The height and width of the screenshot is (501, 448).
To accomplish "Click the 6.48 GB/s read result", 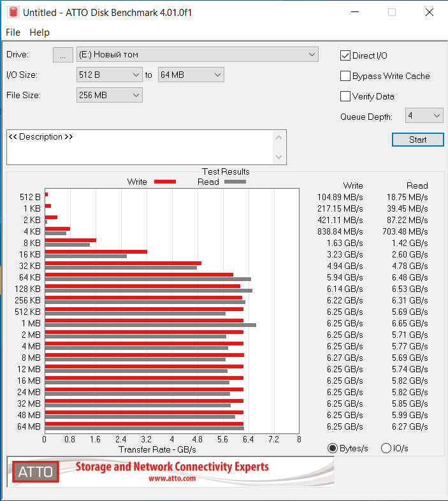I will click(410, 277).
